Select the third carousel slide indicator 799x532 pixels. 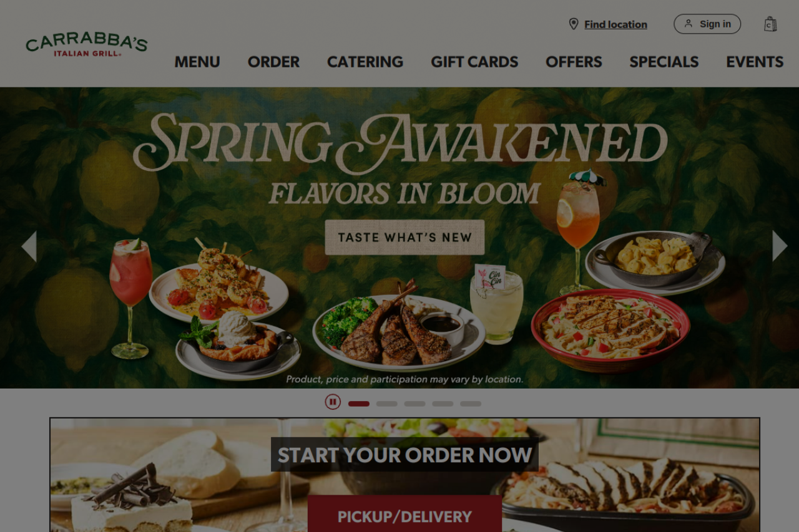click(x=414, y=404)
